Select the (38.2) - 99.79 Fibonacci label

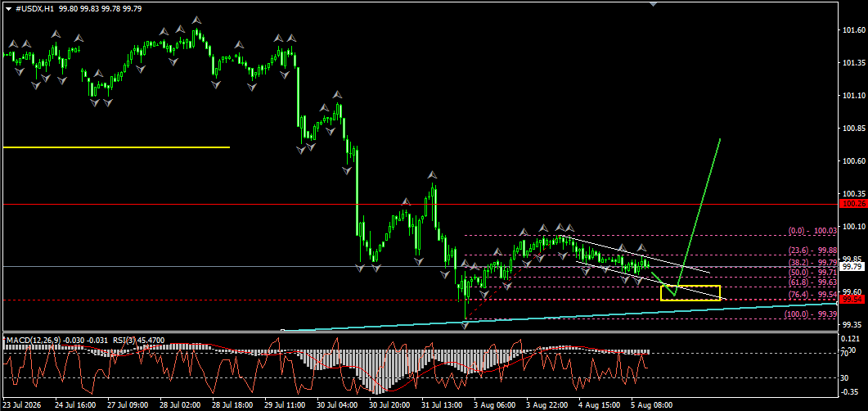coord(812,262)
